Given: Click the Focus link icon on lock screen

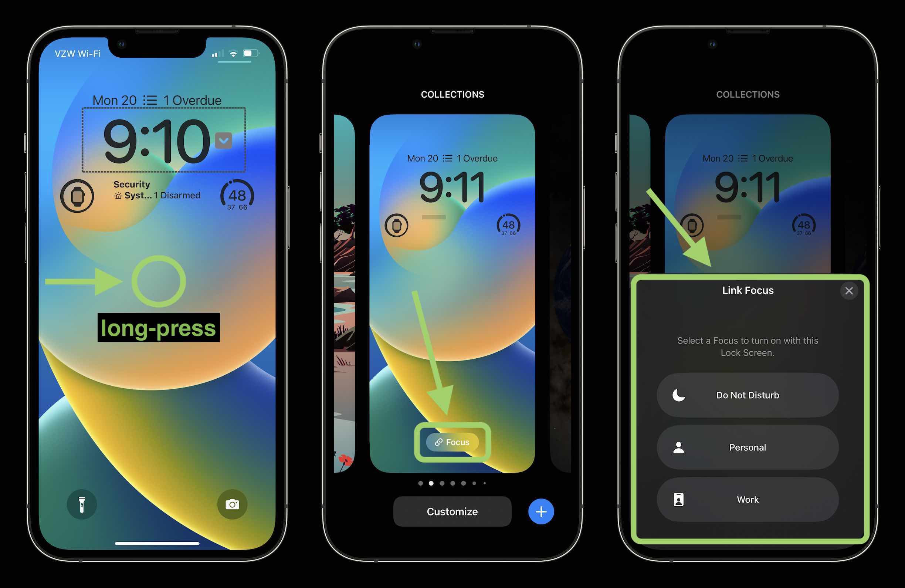Looking at the screenshot, I should (x=452, y=442).
